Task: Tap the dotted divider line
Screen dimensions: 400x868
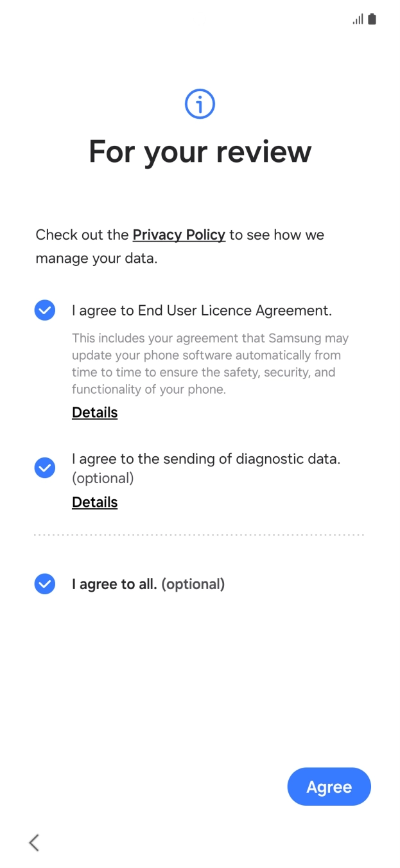Action: (x=199, y=535)
